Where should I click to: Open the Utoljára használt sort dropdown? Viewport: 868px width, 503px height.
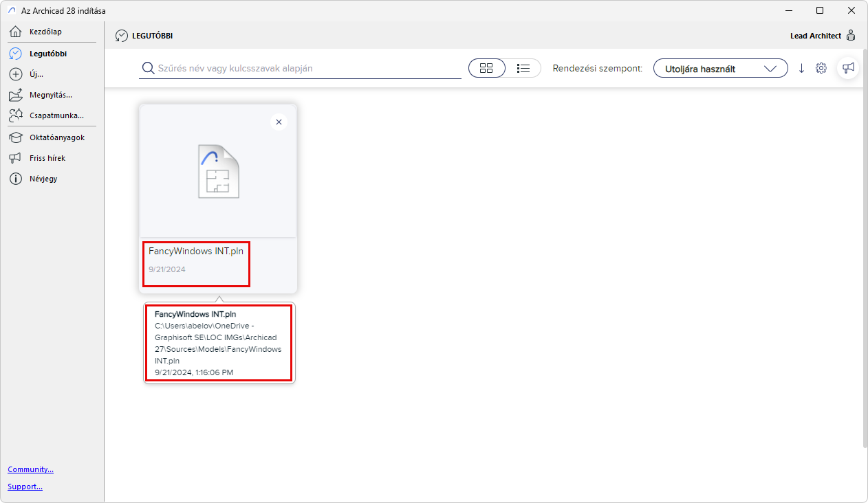(x=721, y=68)
